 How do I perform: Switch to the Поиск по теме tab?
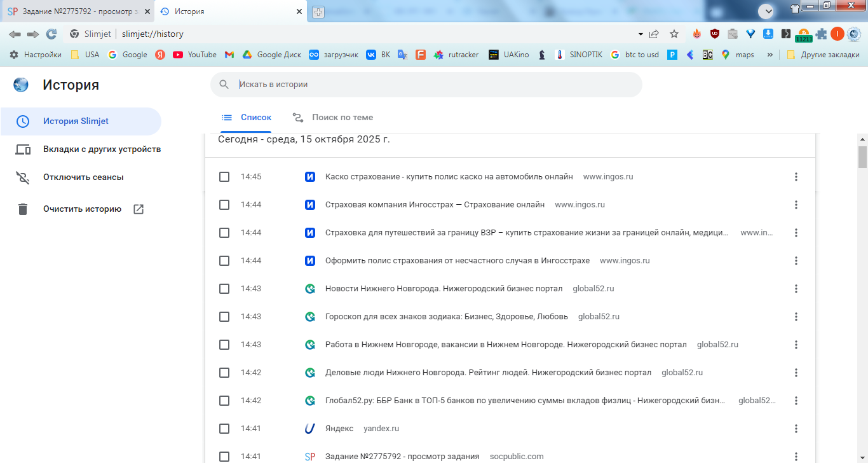pyautogui.click(x=333, y=118)
